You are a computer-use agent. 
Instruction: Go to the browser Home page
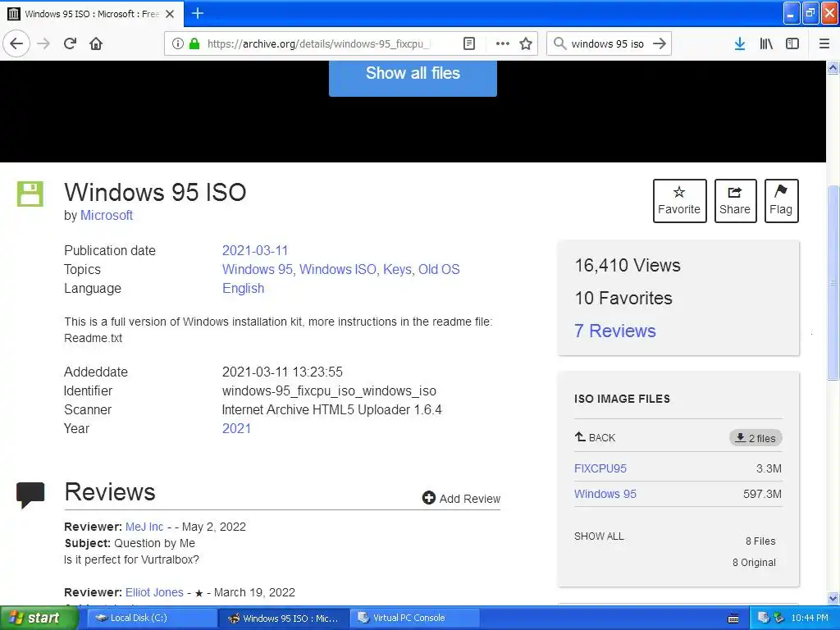tap(96, 43)
